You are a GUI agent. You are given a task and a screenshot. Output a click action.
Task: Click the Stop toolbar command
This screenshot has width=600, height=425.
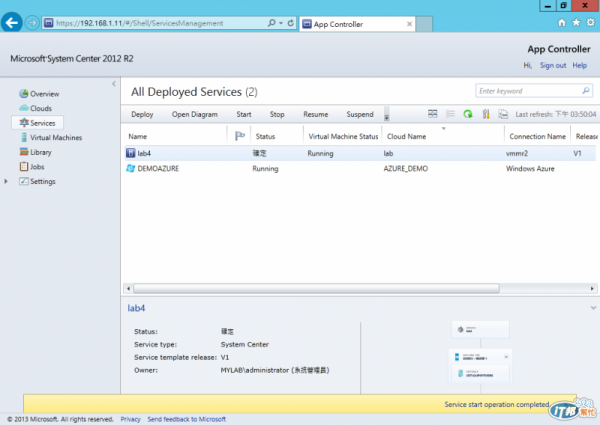(277, 114)
